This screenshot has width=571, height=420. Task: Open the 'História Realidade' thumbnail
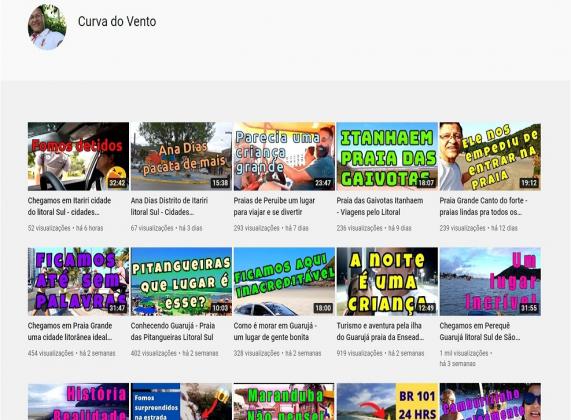tap(78, 401)
